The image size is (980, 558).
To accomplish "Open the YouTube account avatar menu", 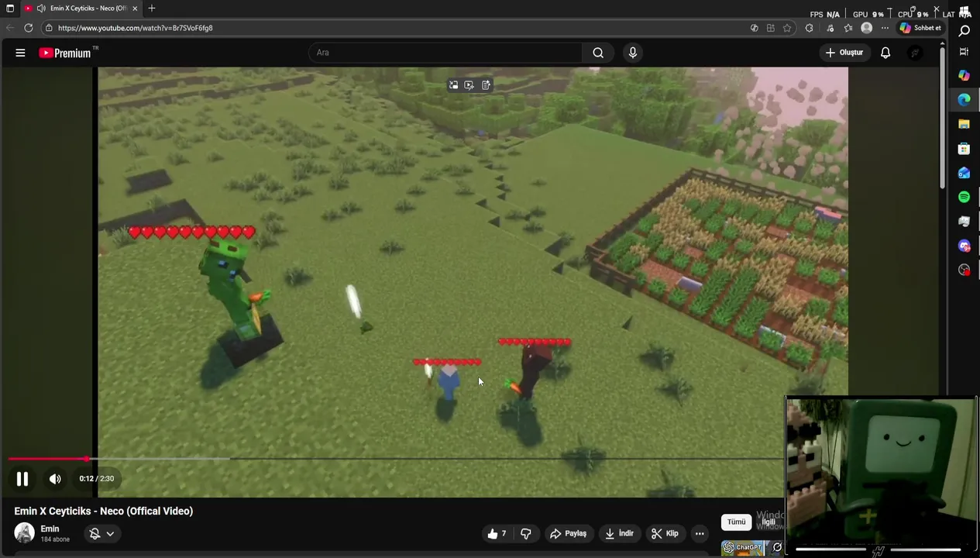I will coord(915,53).
